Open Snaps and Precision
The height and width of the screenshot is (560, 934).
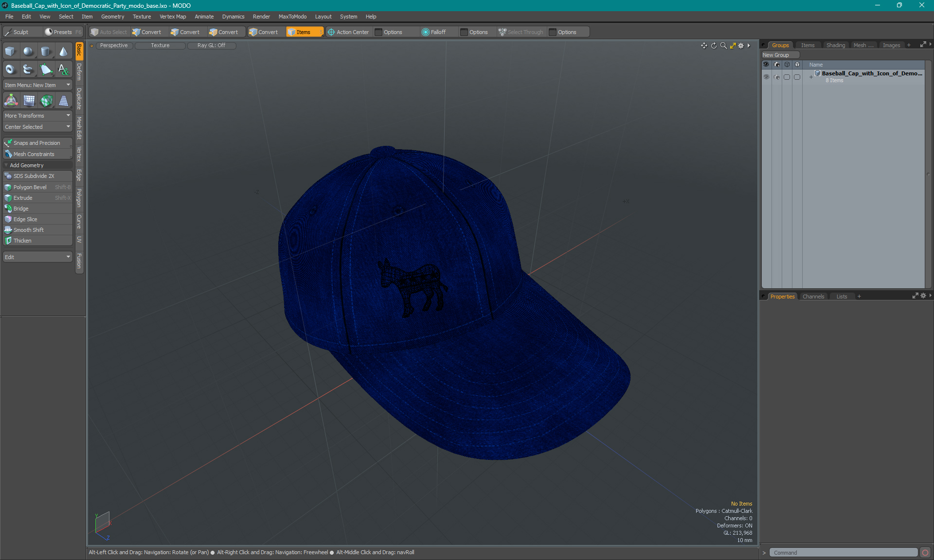(37, 143)
